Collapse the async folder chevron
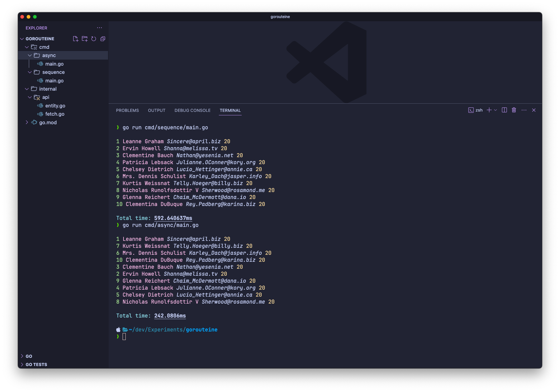Image resolution: width=560 pixels, height=392 pixels. pos(30,55)
